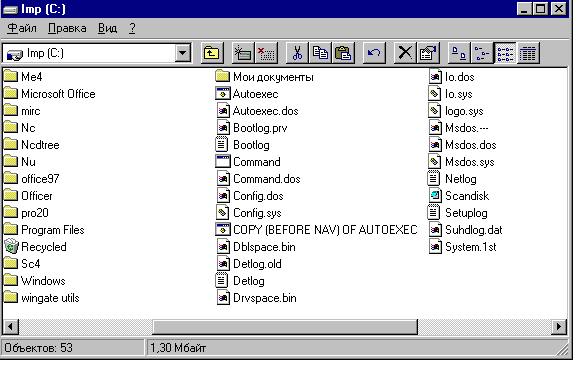Viewport: 581px width, 365px height.
Task: Click the left arrow of horizontal scrollbar
Action: 11,327
